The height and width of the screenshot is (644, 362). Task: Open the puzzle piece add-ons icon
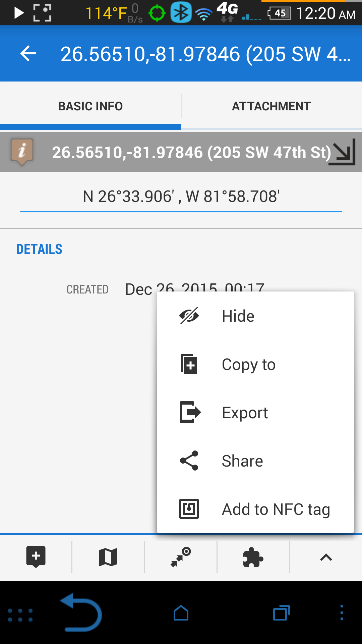(253, 557)
